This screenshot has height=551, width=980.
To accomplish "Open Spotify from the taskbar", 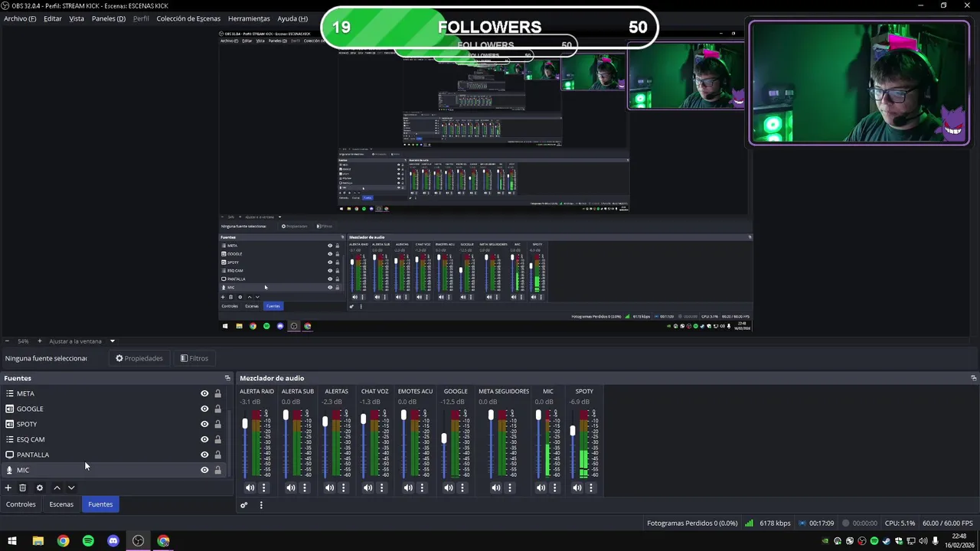I will coord(88,541).
